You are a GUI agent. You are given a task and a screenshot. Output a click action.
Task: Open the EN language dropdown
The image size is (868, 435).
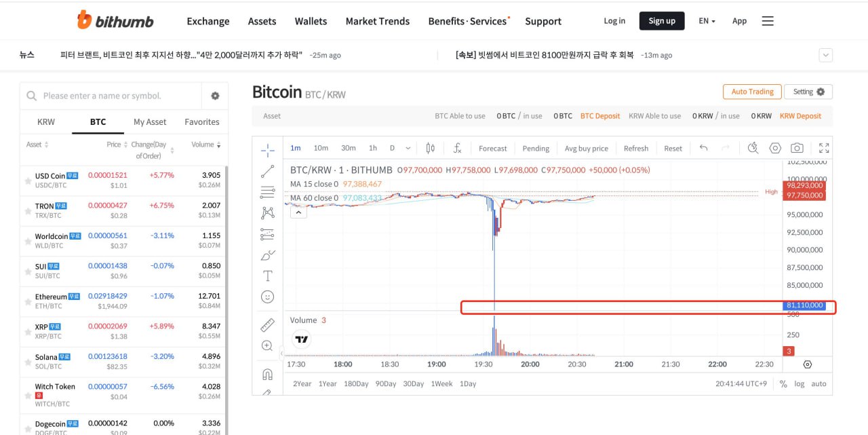[x=707, y=21]
